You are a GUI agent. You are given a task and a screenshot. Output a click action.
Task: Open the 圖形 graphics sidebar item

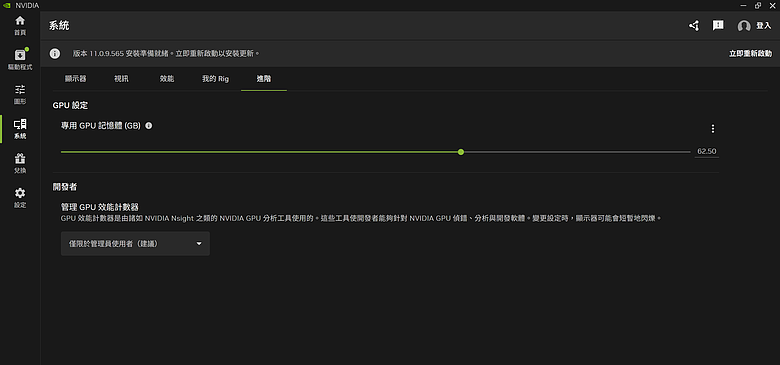[20, 94]
